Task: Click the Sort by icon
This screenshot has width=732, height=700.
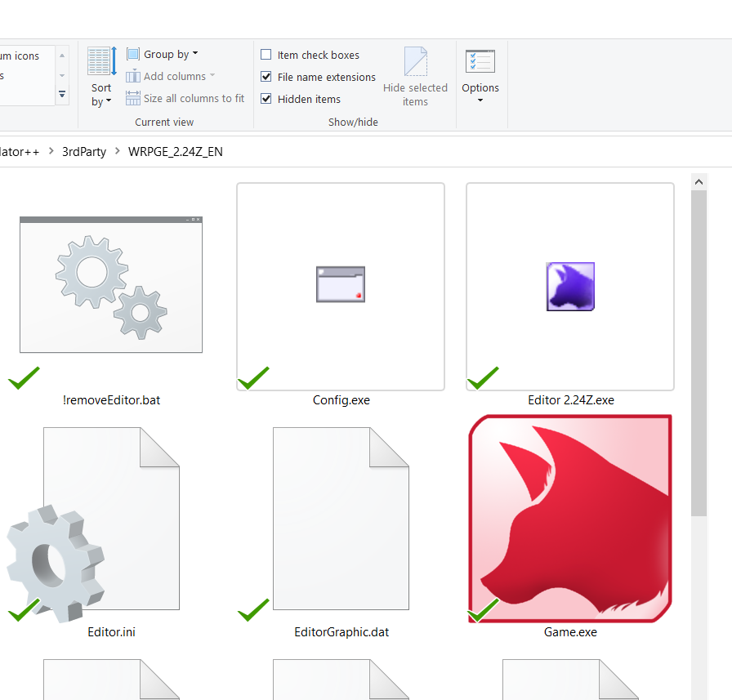Action: point(102,61)
